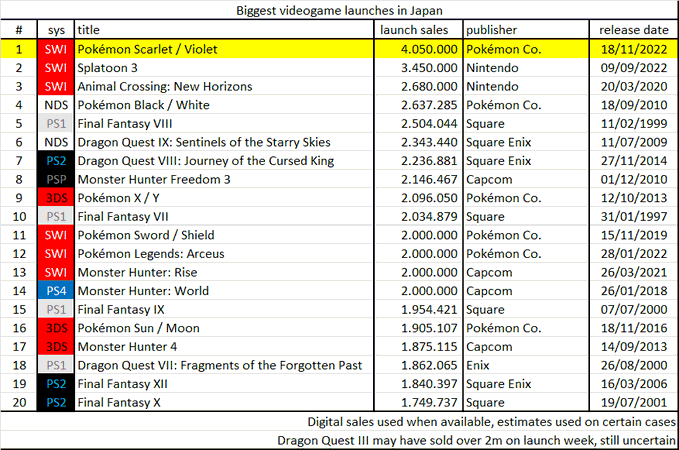Select the sales value 1.749.737
The image size is (679, 450).
pos(429,403)
